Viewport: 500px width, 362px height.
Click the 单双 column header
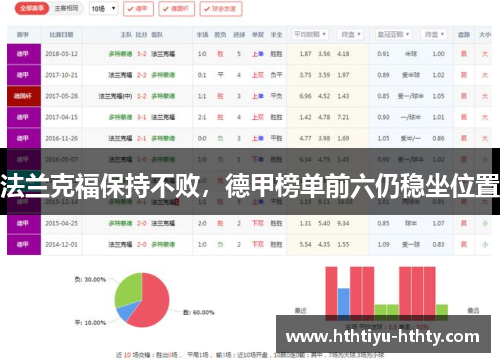[x=258, y=34]
